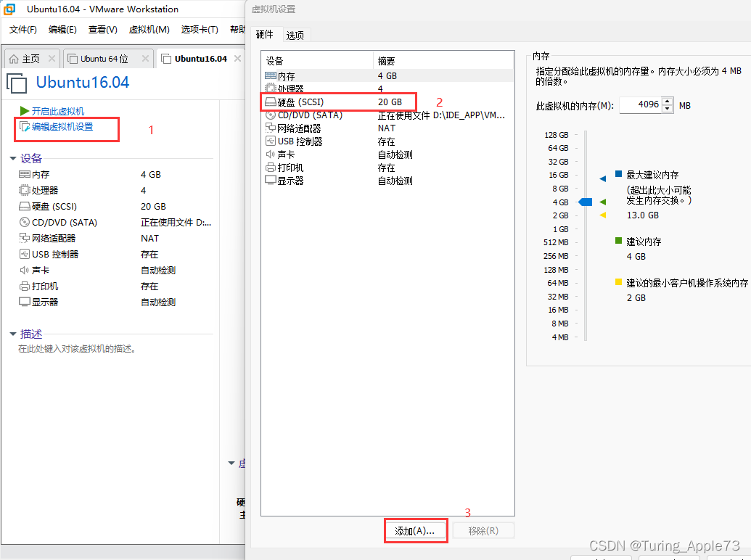Close the 主页 tab
Image resolution: width=751 pixels, height=560 pixels.
pyautogui.click(x=52, y=58)
